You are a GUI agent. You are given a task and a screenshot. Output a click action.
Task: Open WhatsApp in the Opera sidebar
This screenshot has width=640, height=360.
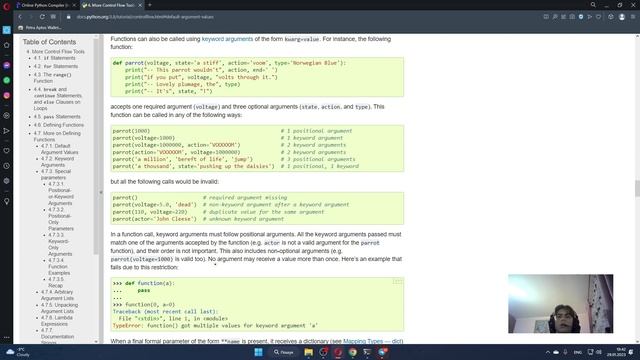(7, 80)
